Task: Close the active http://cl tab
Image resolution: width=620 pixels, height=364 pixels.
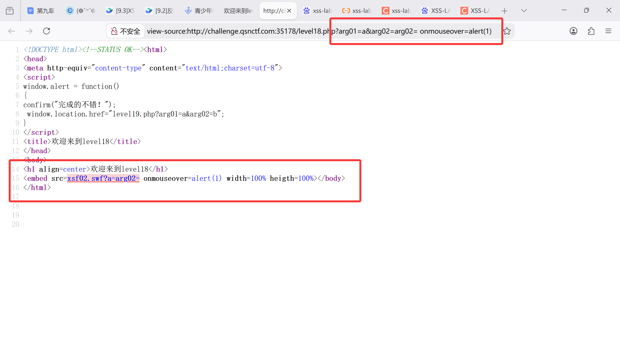Action: click(289, 11)
